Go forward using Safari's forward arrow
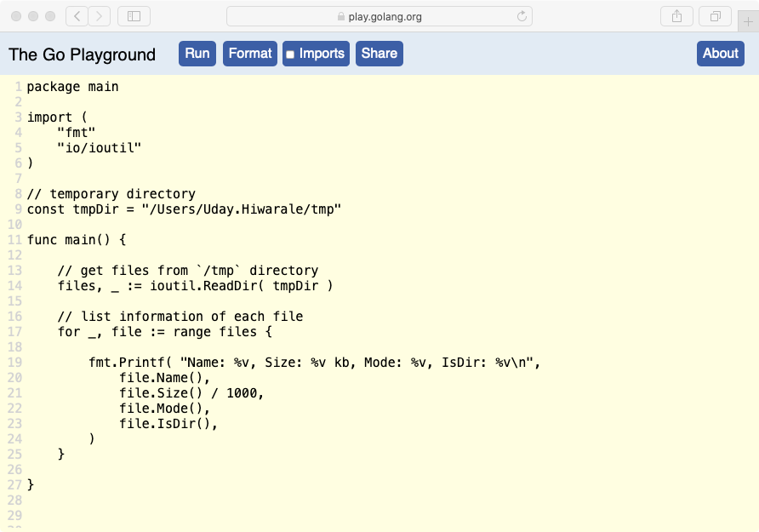Viewport: 759px width, 532px height. tap(100, 16)
